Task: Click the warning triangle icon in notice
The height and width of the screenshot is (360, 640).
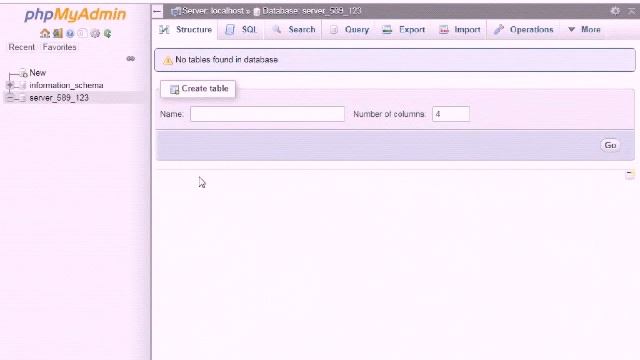Action: 168,60
